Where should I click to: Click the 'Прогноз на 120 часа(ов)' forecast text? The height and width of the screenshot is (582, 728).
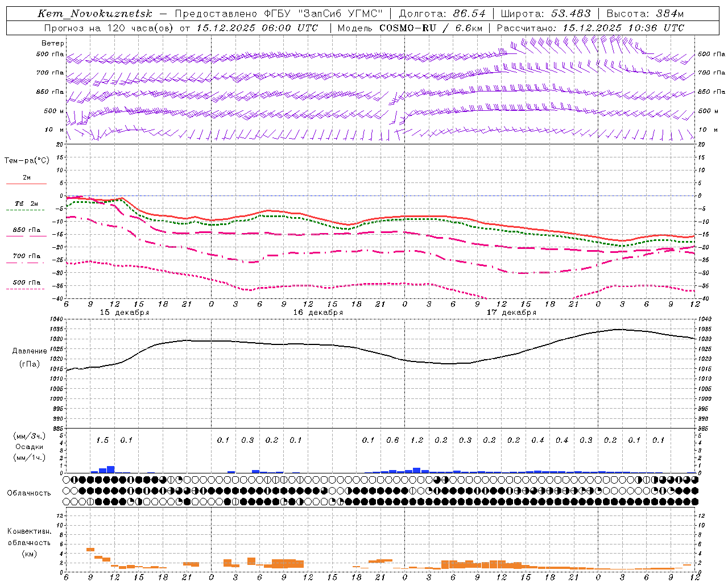click(109, 28)
